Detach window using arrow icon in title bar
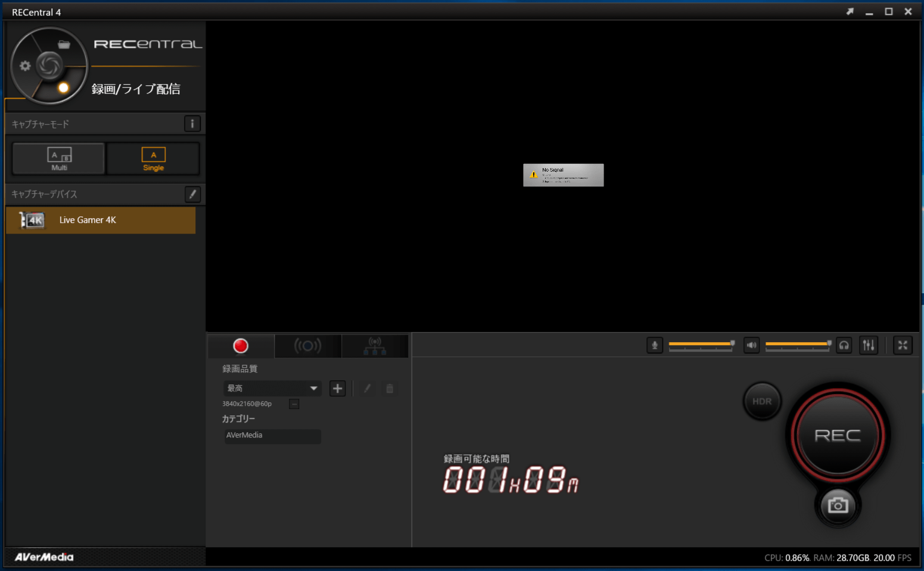Screen dimensions: 924x571 pyautogui.click(x=850, y=11)
